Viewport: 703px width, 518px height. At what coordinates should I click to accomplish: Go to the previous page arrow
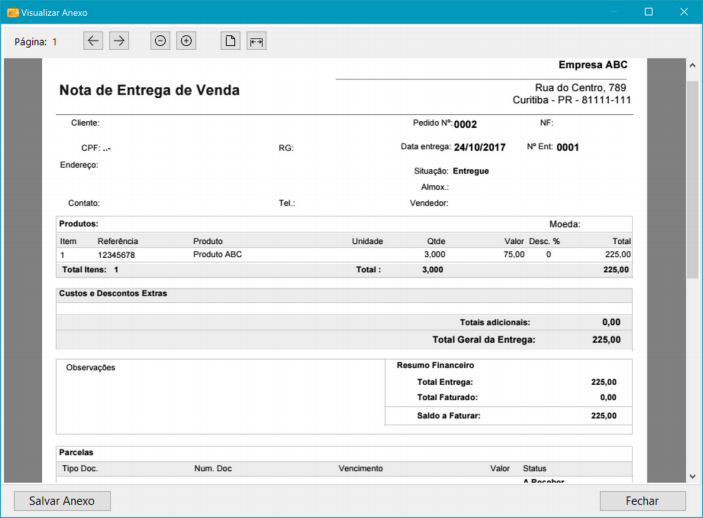coord(93,41)
